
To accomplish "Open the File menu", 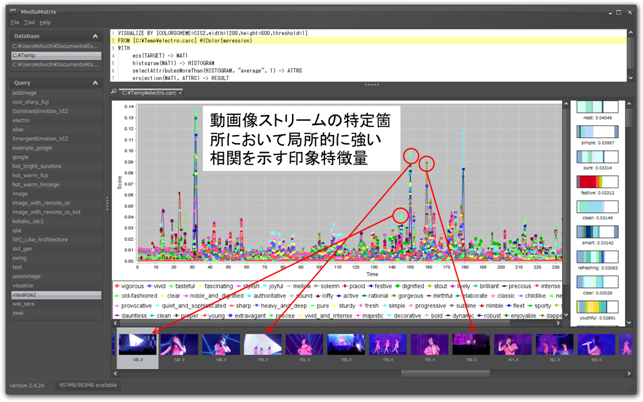I will tap(15, 21).
